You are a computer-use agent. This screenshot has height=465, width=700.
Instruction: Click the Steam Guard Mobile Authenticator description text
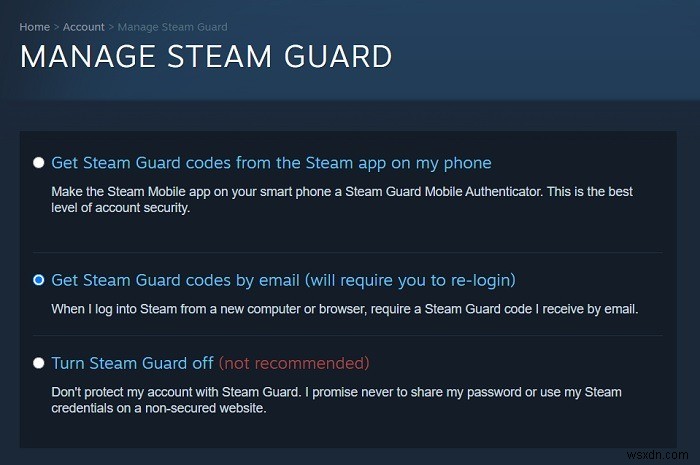342,199
